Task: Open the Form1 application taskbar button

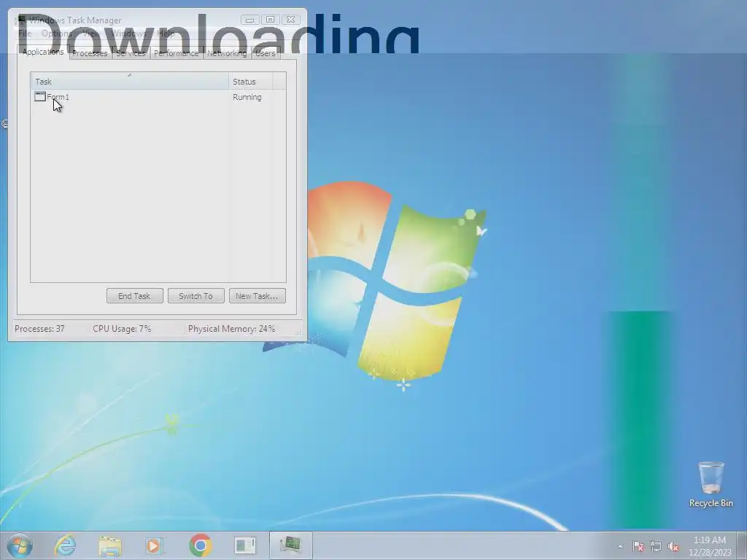Action: coord(245,545)
